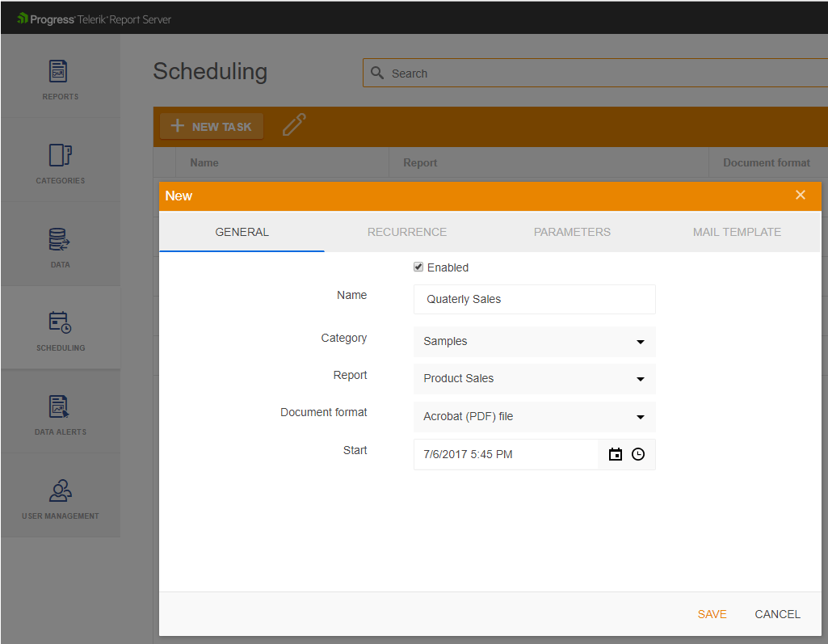Uncheck the Enabled checkbox

[x=418, y=267]
